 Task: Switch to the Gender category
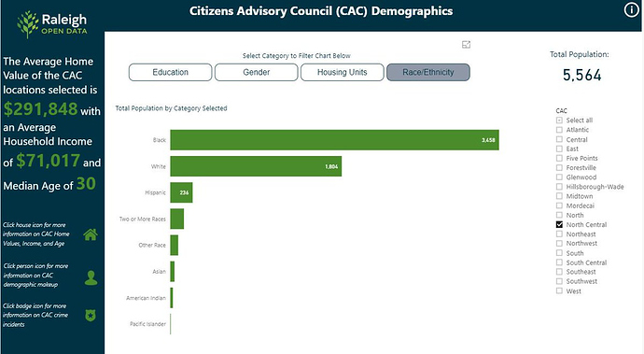(257, 72)
